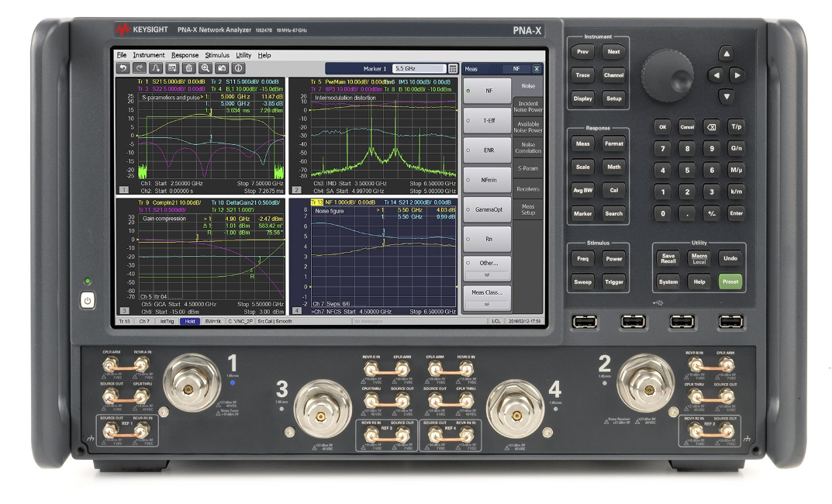This screenshot has width=832, height=504.
Task: Select window number 1 label in the S-parameters plot
Action: click(x=123, y=190)
